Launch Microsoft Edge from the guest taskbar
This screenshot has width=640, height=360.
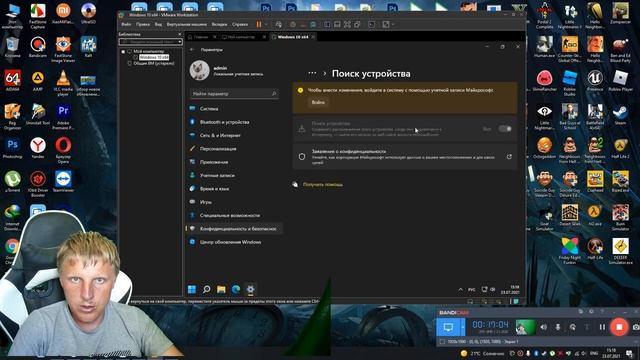tap(236, 289)
